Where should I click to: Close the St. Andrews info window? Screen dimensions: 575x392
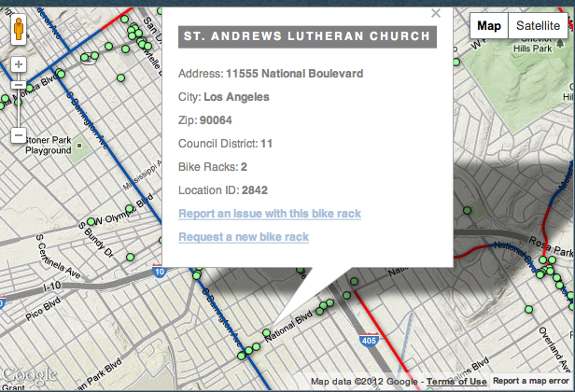pyautogui.click(x=435, y=13)
